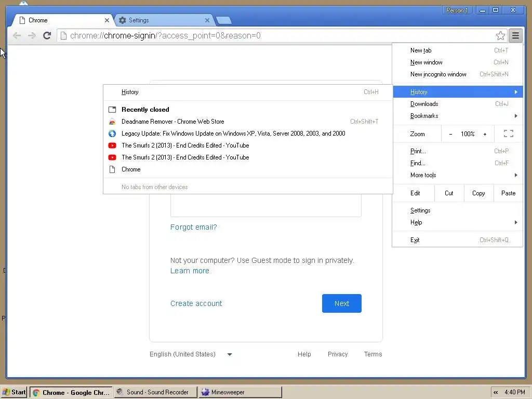Click the Create account link
The image size is (532, 399).
(x=196, y=303)
